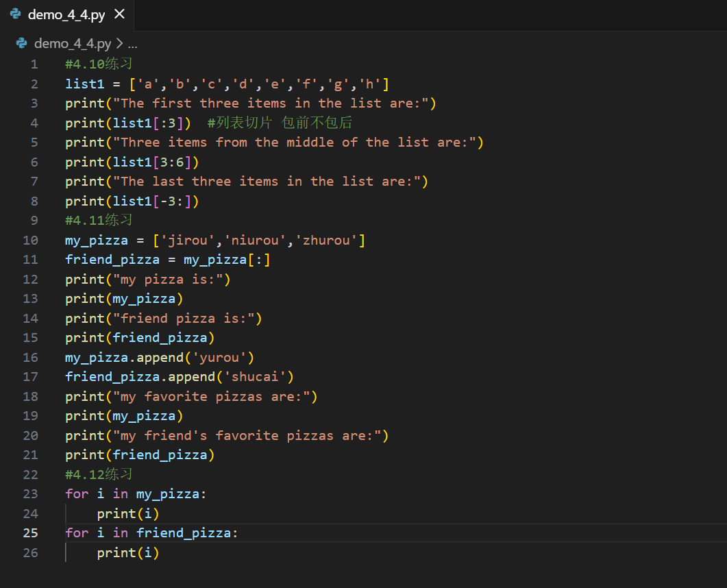Close the demo_4_4.py tab

click(120, 14)
